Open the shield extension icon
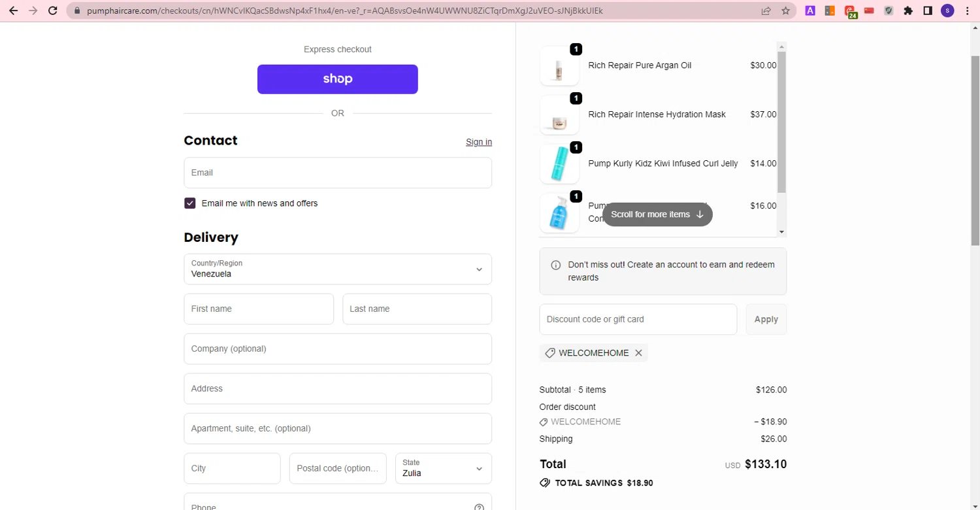 pyautogui.click(x=889, y=10)
